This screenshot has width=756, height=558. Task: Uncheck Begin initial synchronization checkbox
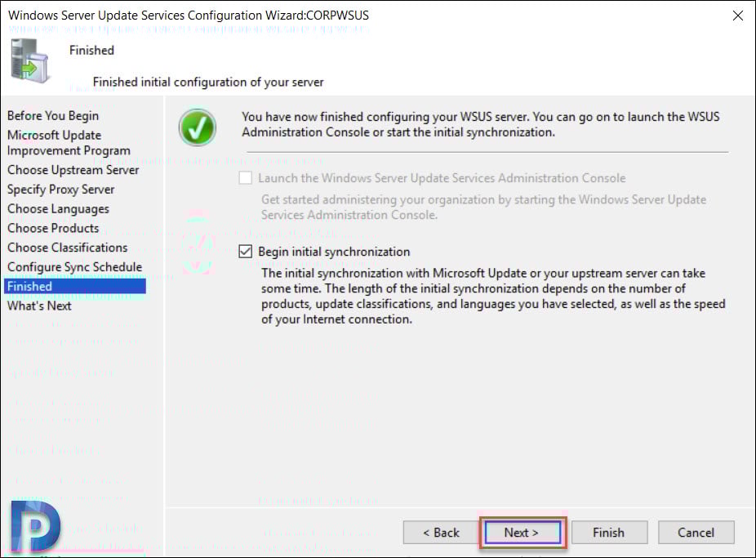246,252
